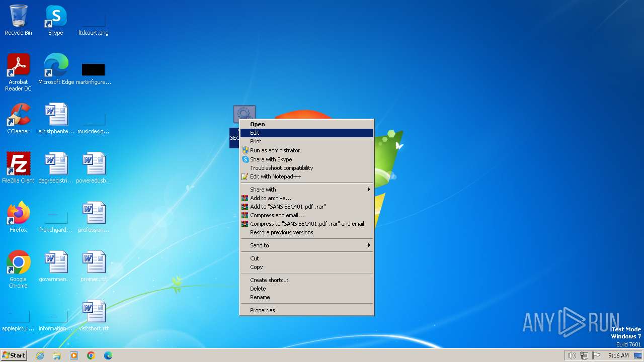644x362 pixels.
Task: Select Compress and email...
Action: tap(307, 215)
